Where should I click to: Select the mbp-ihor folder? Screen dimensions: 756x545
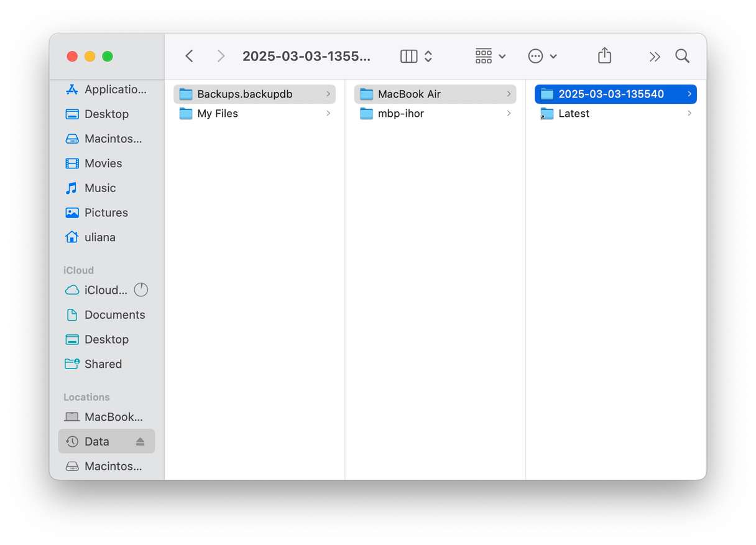[x=435, y=113]
